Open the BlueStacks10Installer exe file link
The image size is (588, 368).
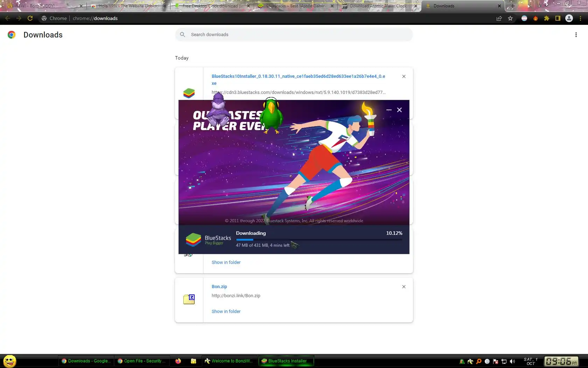tap(298, 80)
